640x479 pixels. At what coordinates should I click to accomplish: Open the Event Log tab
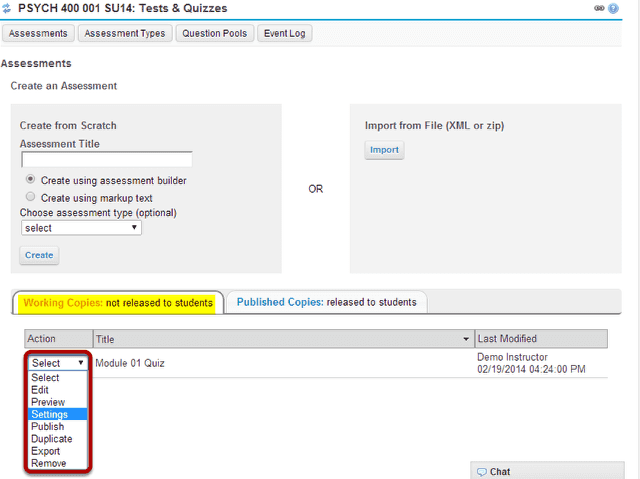click(x=284, y=33)
